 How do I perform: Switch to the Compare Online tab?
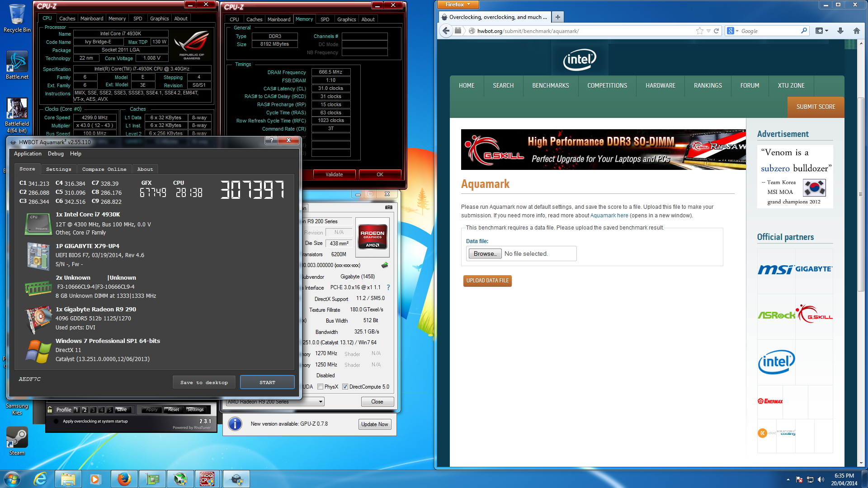[104, 169]
